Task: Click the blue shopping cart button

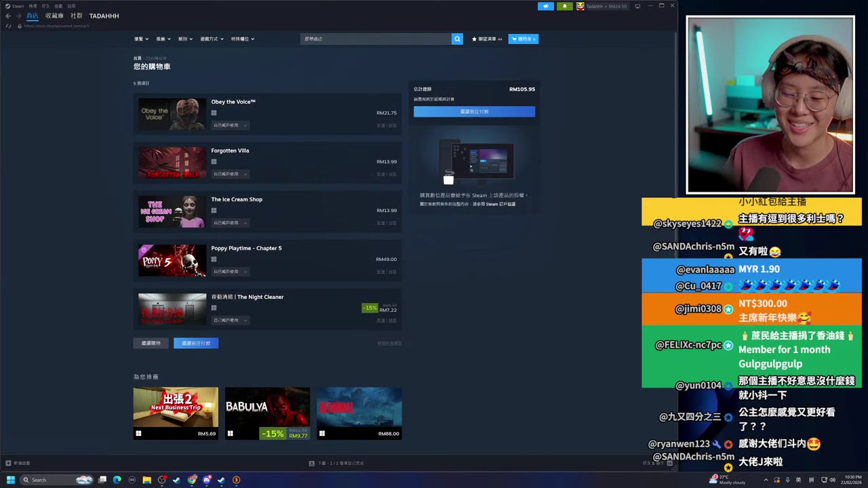Action: (x=524, y=39)
